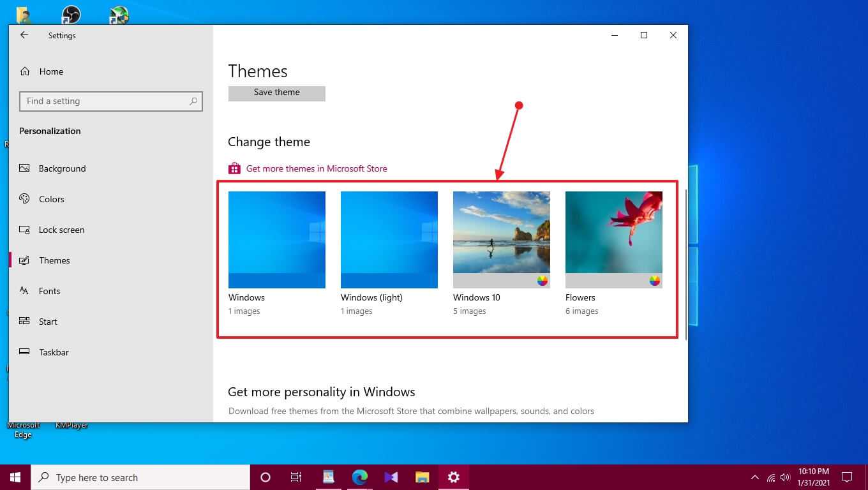868x490 pixels.
Task: Click the Find a setting search box
Action: pos(105,101)
